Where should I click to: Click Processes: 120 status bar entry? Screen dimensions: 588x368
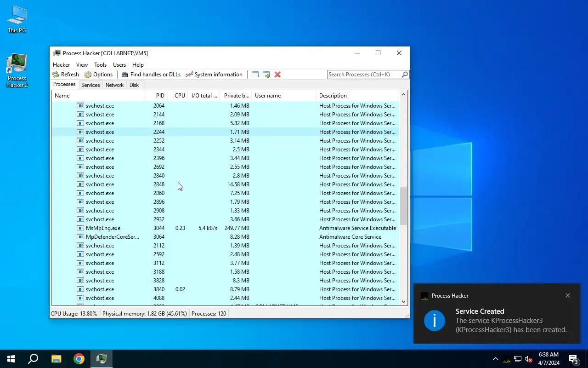209,314
